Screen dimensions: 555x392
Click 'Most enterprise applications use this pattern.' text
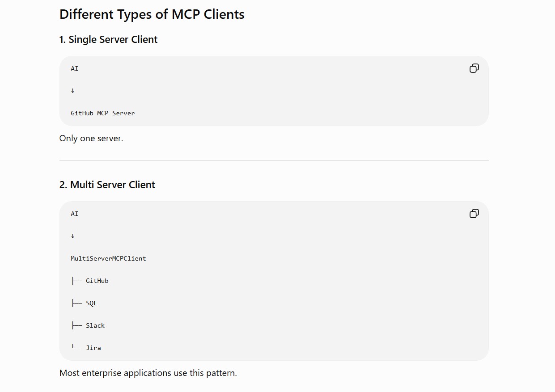[x=148, y=373]
